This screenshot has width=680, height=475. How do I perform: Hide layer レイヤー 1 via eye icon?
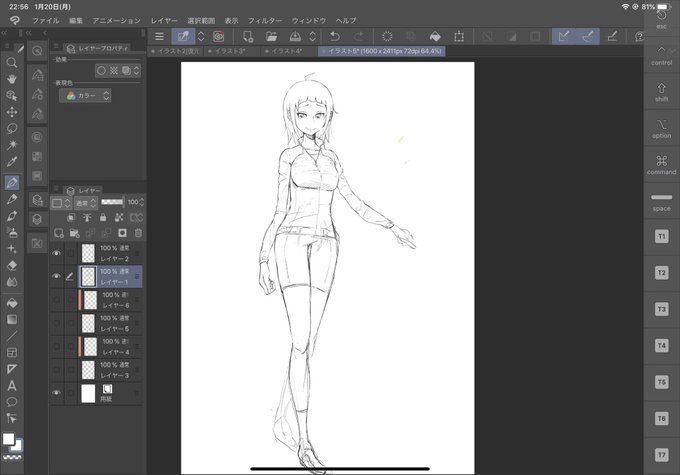click(56, 276)
